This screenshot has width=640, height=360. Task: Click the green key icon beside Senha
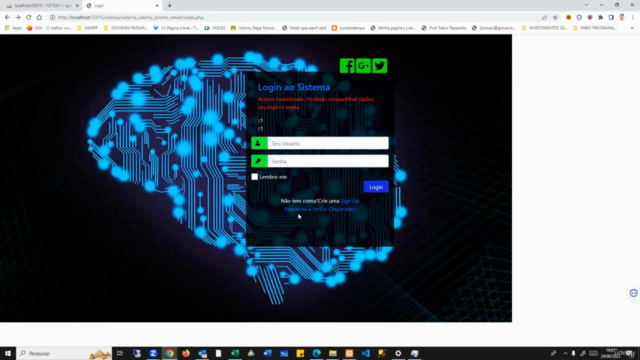pyautogui.click(x=259, y=161)
